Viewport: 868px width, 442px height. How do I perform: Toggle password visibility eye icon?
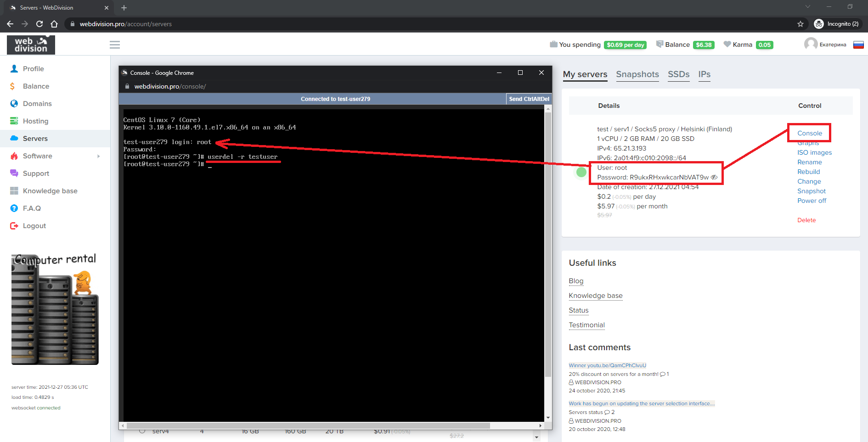(714, 177)
